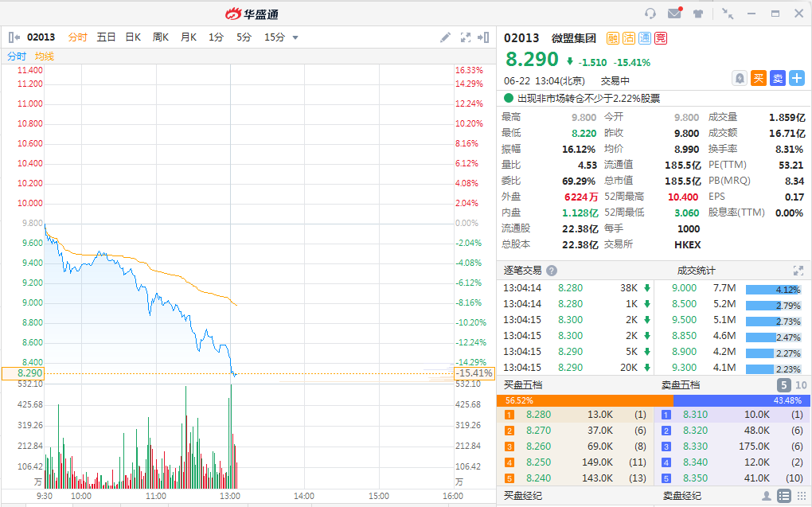Open the 逐笔交易 tick trades header
Screen dimensions: 812x507
522,271
